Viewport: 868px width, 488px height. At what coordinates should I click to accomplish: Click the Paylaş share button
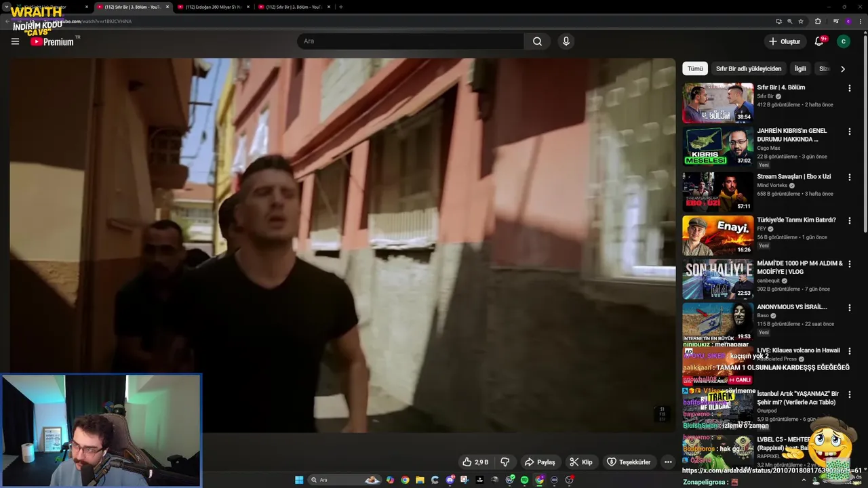pyautogui.click(x=540, y=462)
